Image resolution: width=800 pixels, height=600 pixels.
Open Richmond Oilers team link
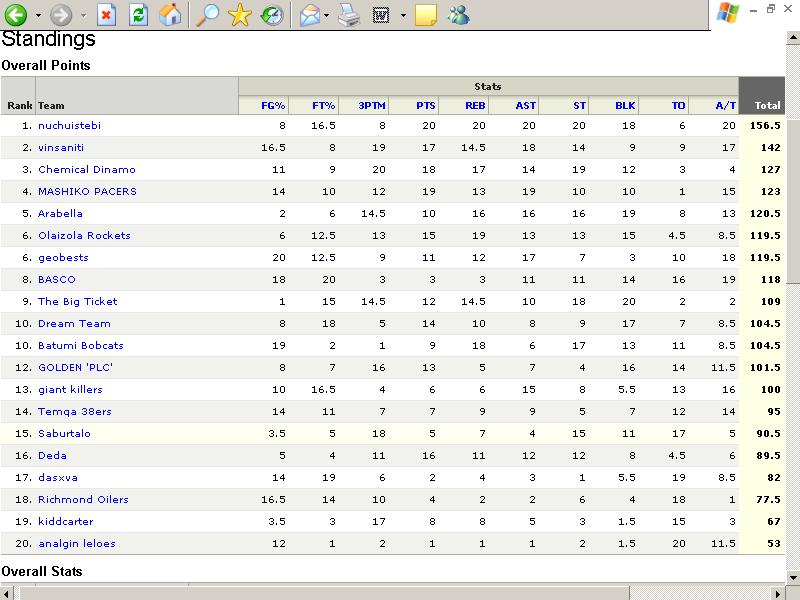pos(83,499)
